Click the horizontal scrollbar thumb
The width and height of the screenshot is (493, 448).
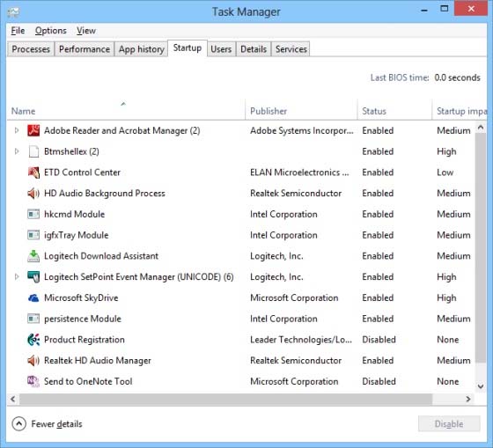[225, 399]
